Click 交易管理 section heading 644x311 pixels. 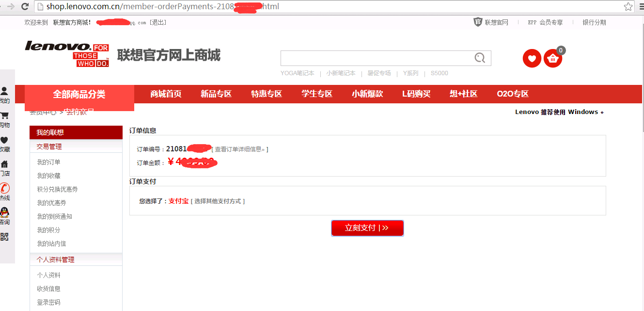click(49, 147)
